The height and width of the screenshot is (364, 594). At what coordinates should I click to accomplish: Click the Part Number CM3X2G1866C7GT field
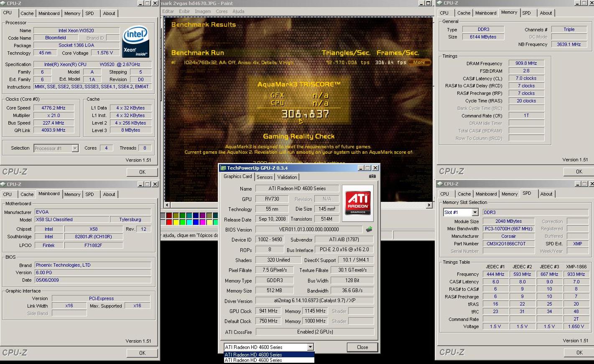pyautogui.click(x=509, y=244)
